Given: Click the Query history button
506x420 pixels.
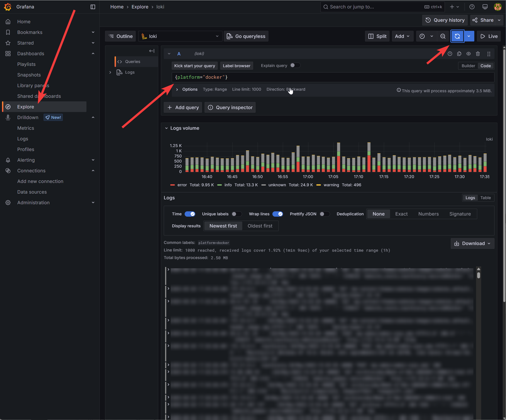Looking at the screenshot, I should click(445, 20).
